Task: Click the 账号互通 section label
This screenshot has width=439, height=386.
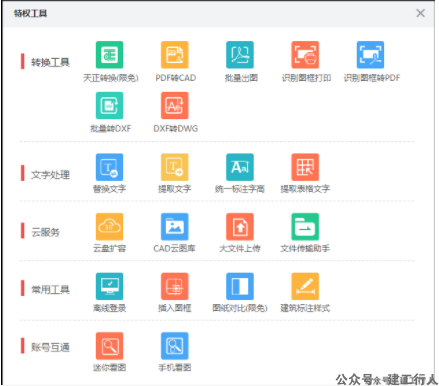Action: click(50, 347)
